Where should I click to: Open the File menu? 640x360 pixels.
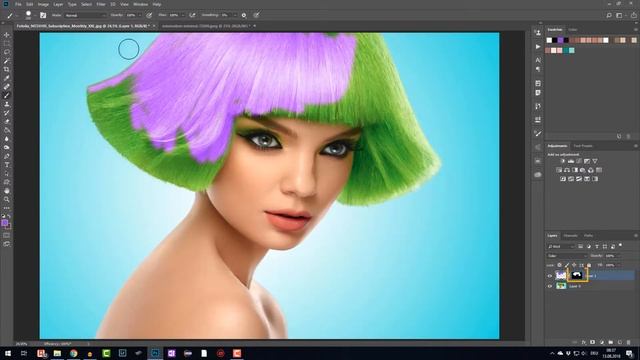tap(18, 4)
